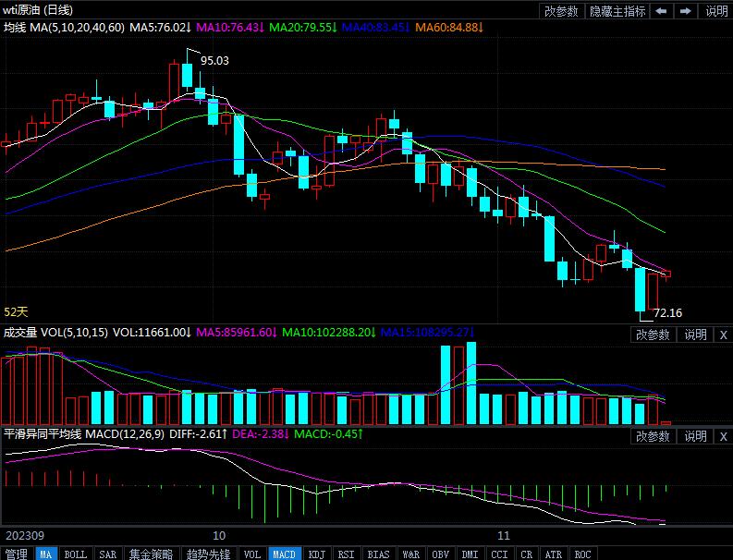Click the 52天 period label
Viewport: 733px width, 560px height.
(16, 311)
